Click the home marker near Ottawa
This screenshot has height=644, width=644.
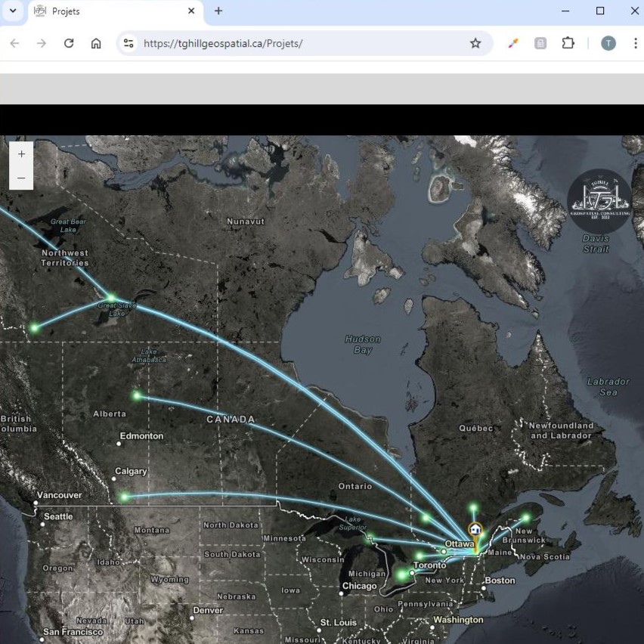(x=475, y=530)
